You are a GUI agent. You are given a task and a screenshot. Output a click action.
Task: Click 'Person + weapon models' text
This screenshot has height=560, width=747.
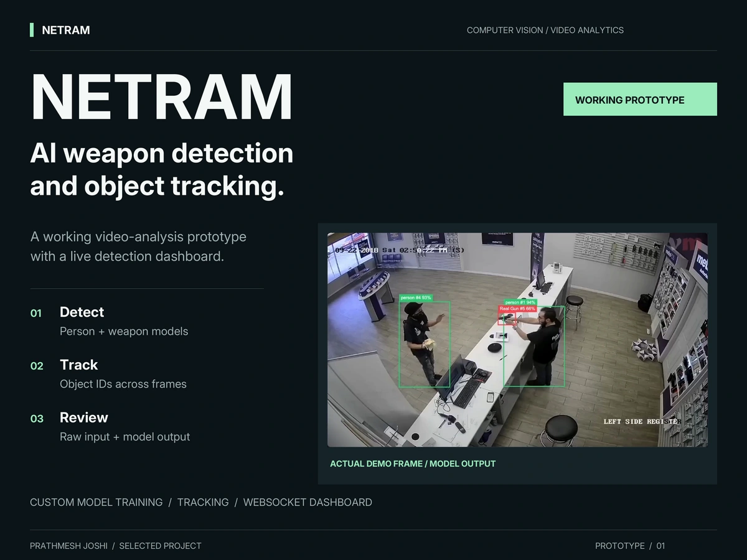point(124,332)
